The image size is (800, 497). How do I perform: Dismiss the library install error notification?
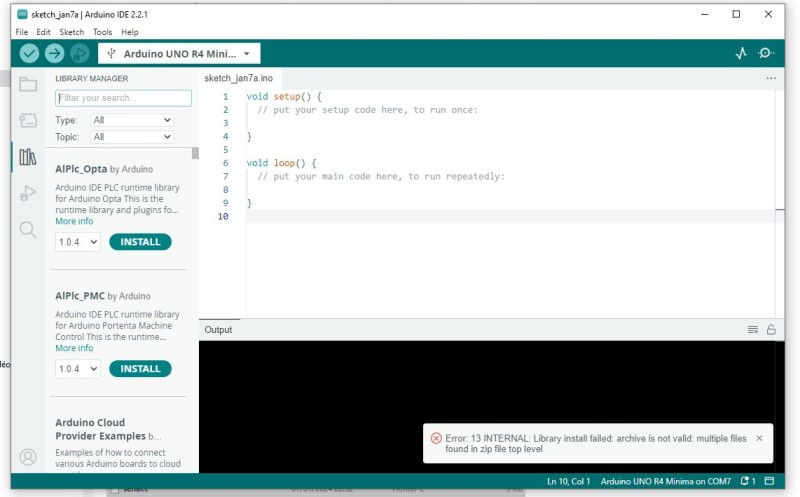[x=759, y=438]
